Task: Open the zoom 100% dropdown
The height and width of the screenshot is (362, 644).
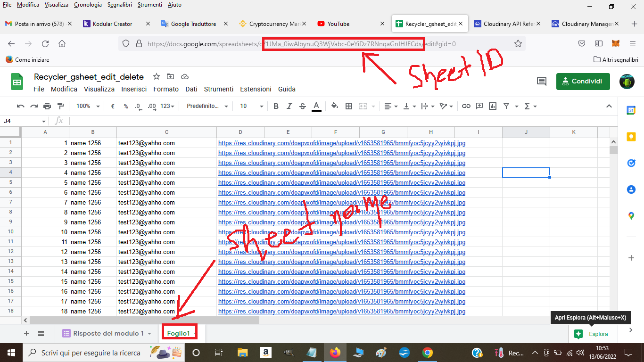Action: coord(88,106)
